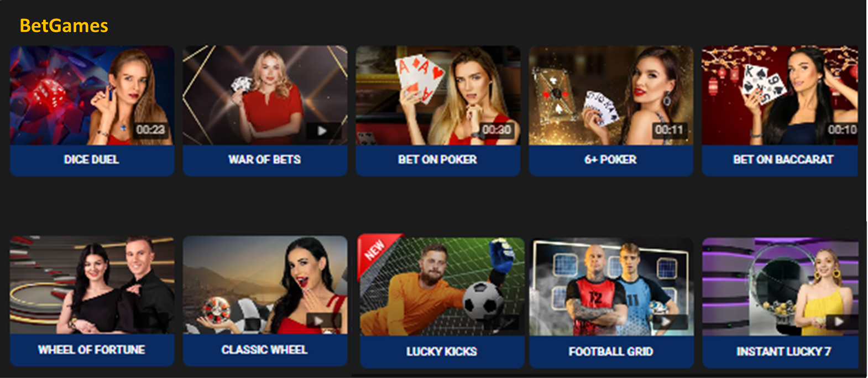Select the Bet on Poker label
868x378 pixels.
438,159
